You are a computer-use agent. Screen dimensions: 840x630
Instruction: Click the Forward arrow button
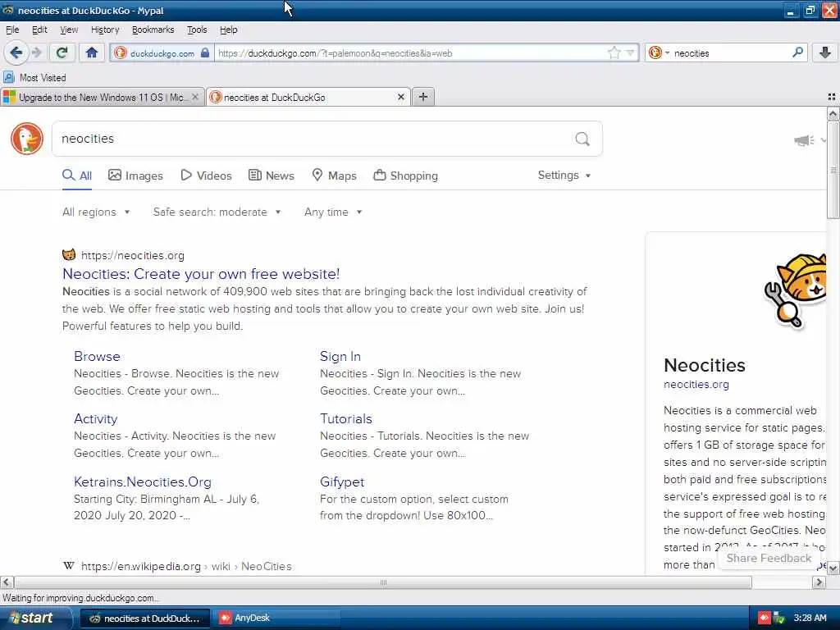[36, 52]
